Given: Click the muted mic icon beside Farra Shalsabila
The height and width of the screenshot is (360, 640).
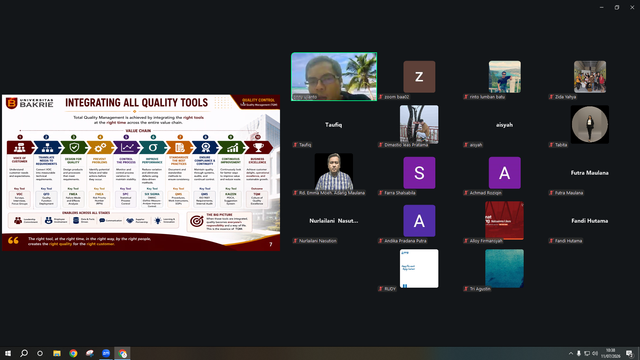Looking at the screenshot, I should [381, 193].
